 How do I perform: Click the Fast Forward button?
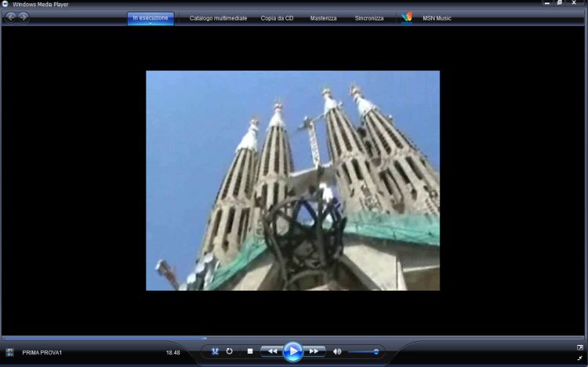coord(314,351)
